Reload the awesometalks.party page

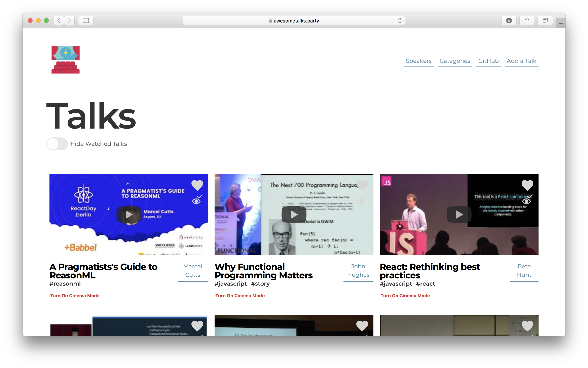400,20
